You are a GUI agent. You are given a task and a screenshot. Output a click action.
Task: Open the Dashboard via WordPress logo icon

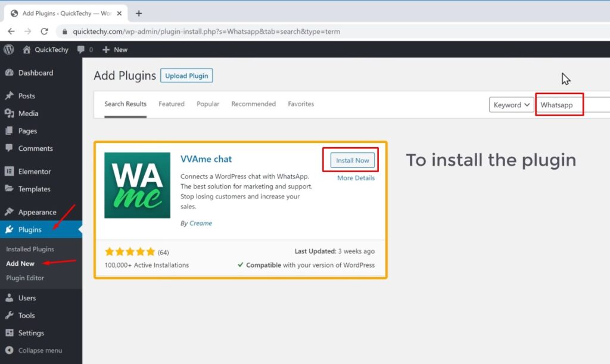tap(8, 49)
